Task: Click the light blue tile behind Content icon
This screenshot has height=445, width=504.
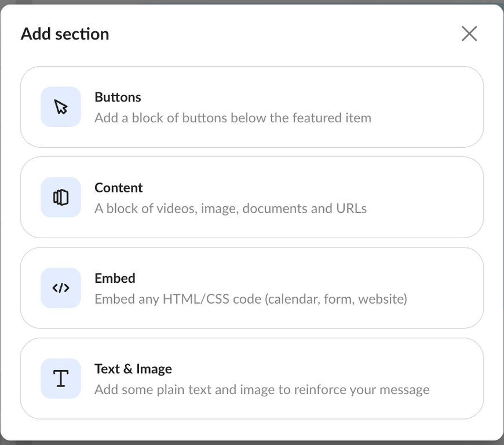Action: (61, 198)
